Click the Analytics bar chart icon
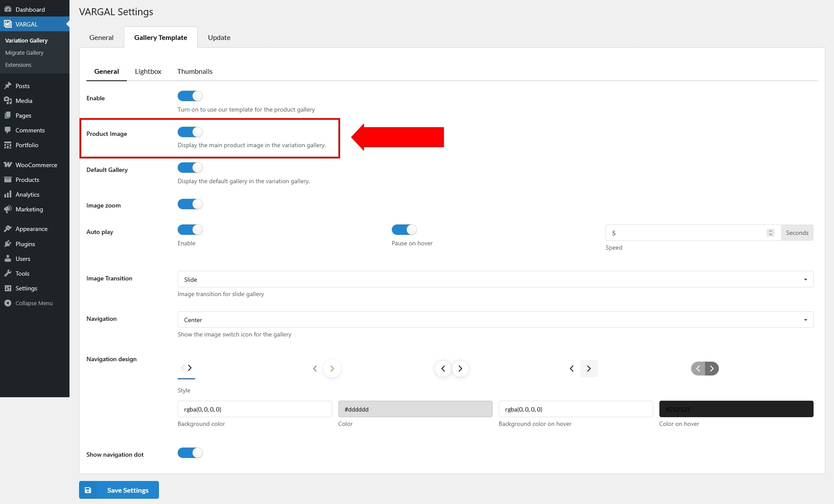Image resolution: width=834 pixels, height=504 pixels. [x=8, y=194]
